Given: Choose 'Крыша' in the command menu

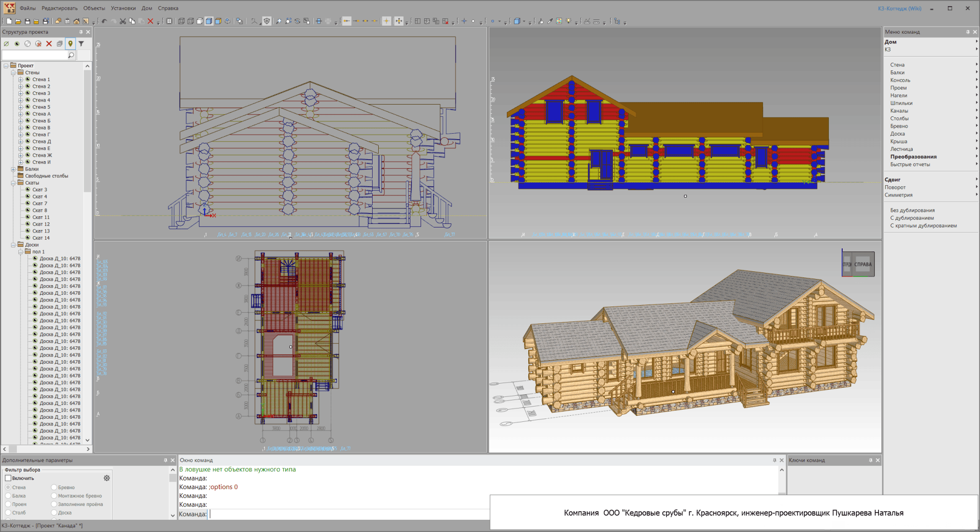Looking at the screenshot, I should (899, 141).
